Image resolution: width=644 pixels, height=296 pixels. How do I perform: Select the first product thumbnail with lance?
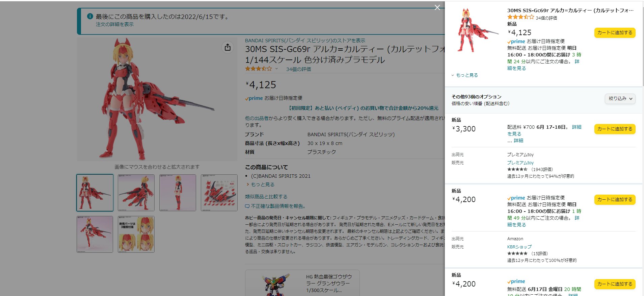[x=95, y=193]
